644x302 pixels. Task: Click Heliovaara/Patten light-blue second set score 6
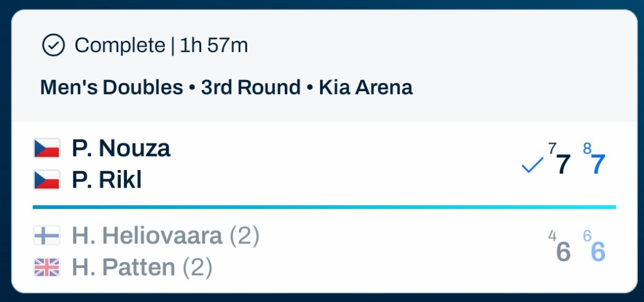pyautogui.click(x=598, y=252)
